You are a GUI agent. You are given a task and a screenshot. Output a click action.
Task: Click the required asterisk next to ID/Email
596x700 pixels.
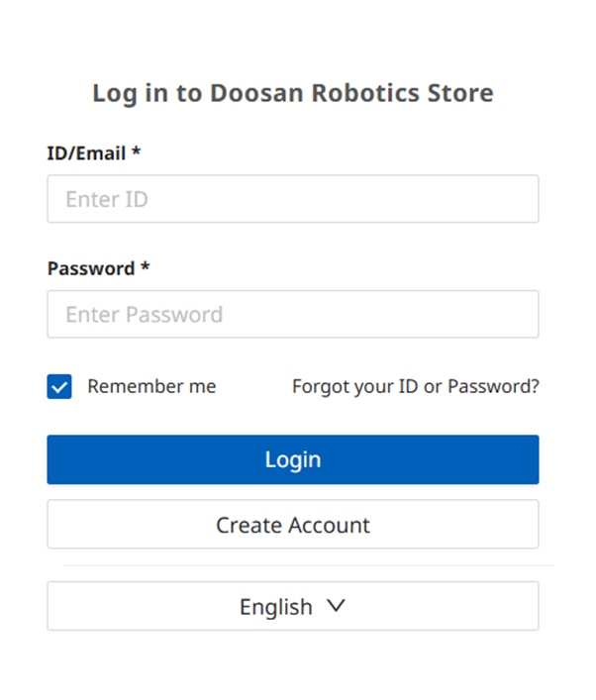click(x=136, y=153)
